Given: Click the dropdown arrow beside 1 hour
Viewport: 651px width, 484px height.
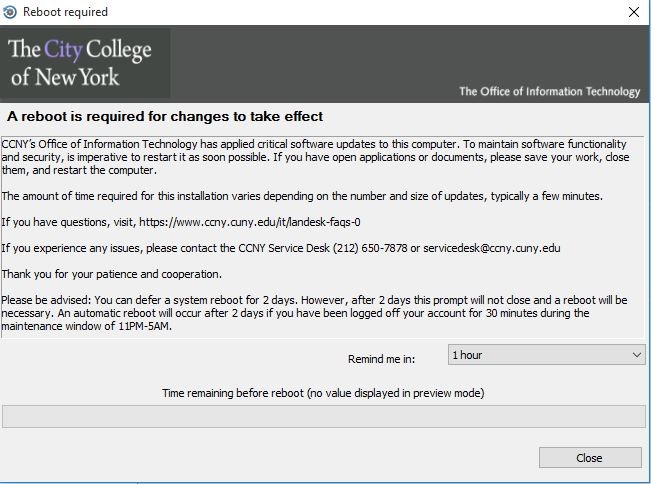Looking at the screenshot, I should pos(636,355).
